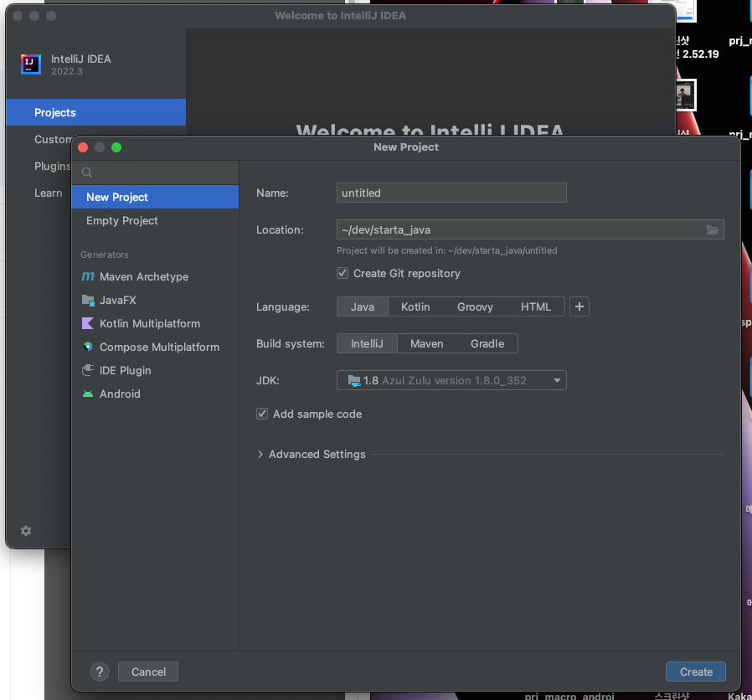Open the JDK version dropdown
This screenshot has width=752, height=700.
[x=451, y=381]
